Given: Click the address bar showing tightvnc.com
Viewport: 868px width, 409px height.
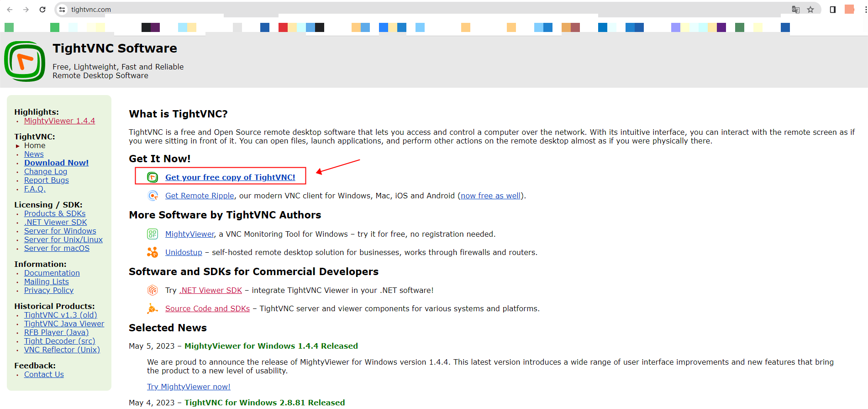Looking at the screenshot, I should (411, 10).
